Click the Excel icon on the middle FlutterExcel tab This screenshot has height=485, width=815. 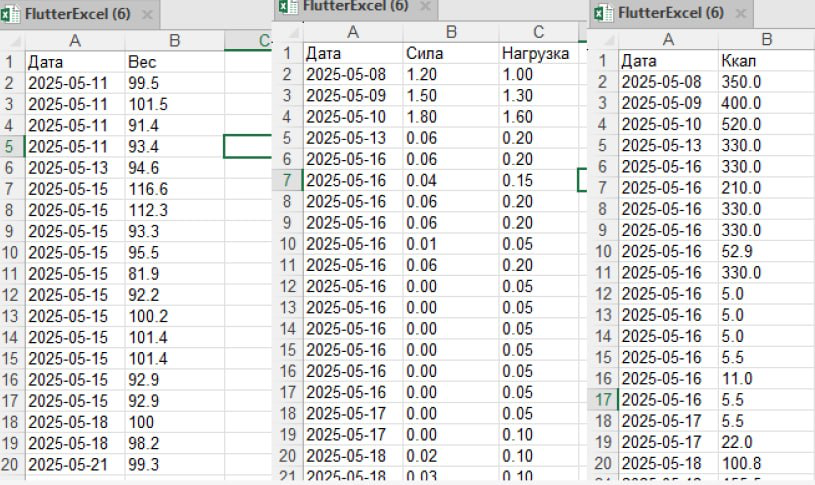tap(288, 6)
